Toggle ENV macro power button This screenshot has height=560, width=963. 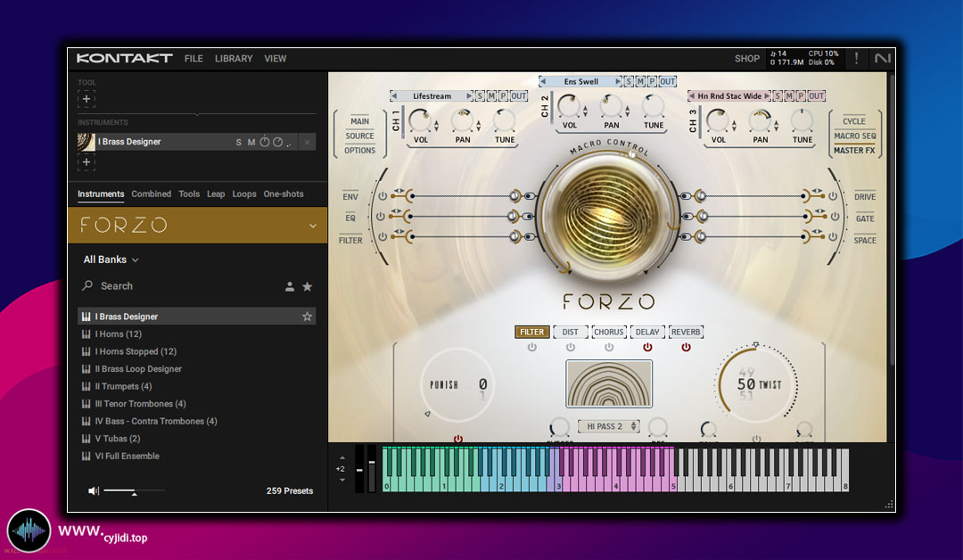click(383, 196)
